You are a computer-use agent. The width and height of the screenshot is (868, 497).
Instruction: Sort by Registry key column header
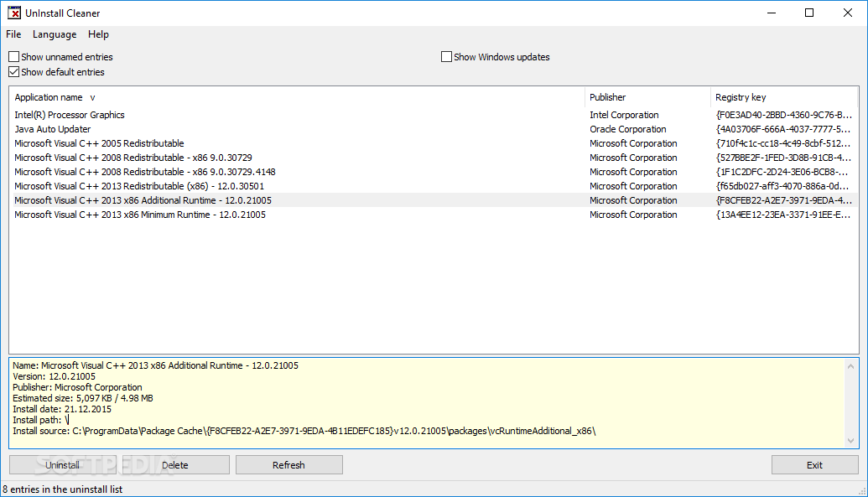point(784,97)
